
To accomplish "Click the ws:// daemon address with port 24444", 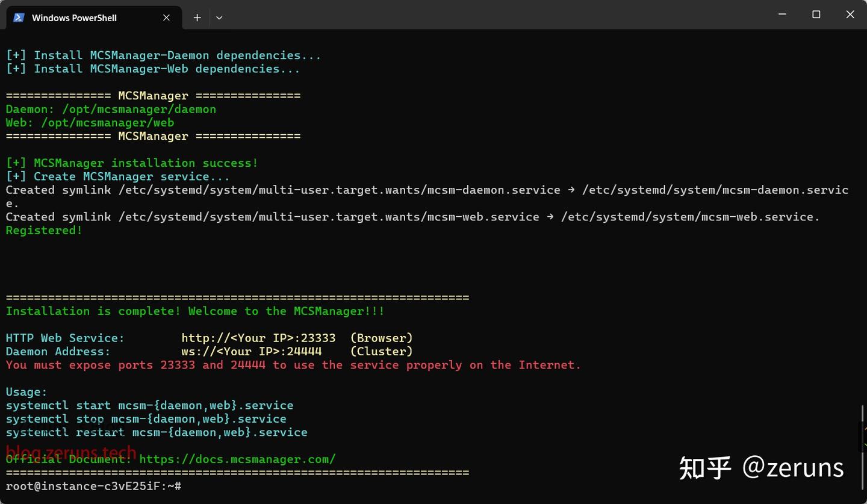I will (x=252, y=352).
